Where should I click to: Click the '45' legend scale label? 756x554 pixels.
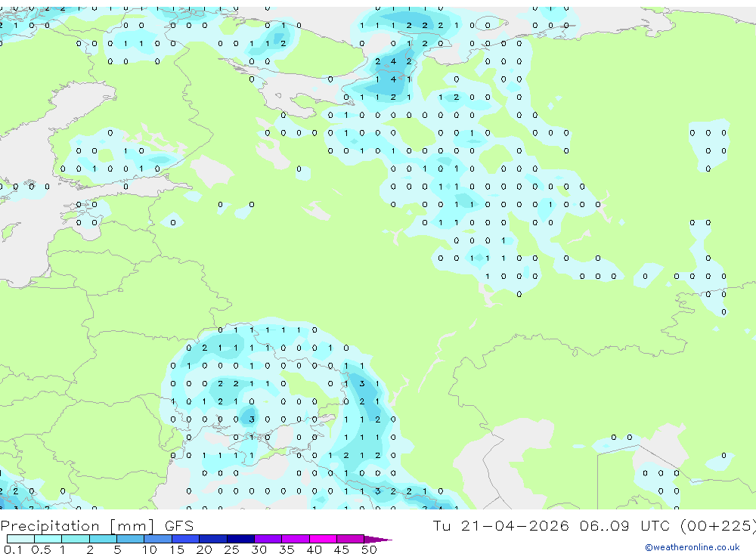(342, 549)
